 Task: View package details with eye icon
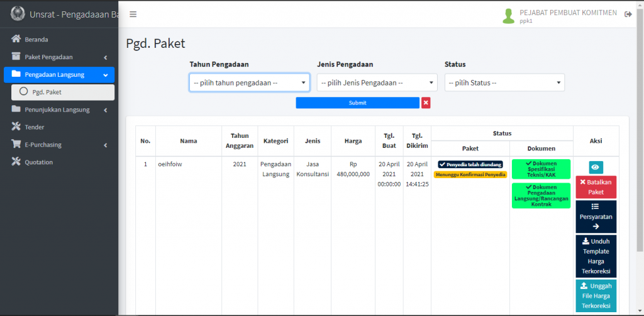click(x=596, y=167)
